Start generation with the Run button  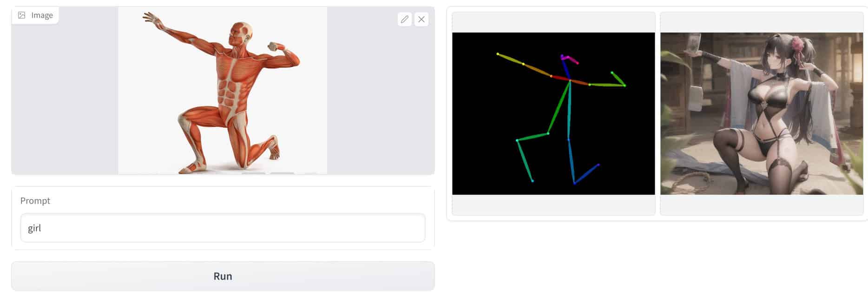(223, 276)
